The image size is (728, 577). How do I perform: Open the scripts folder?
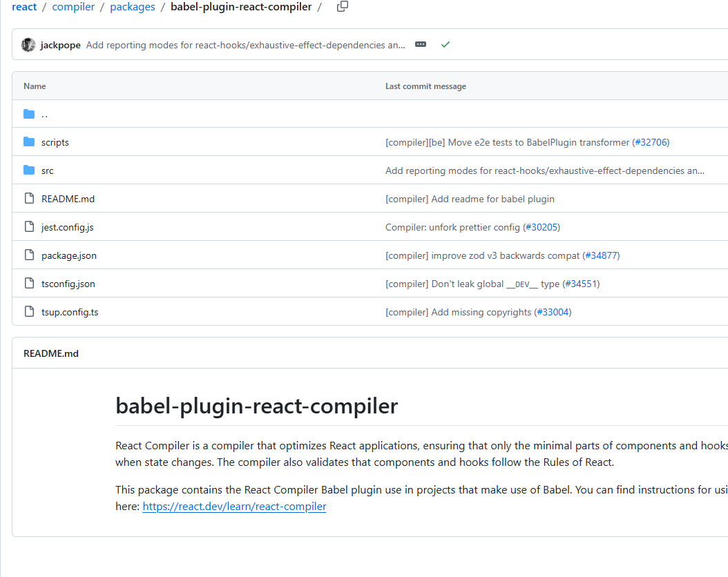[x=55, y=142]
